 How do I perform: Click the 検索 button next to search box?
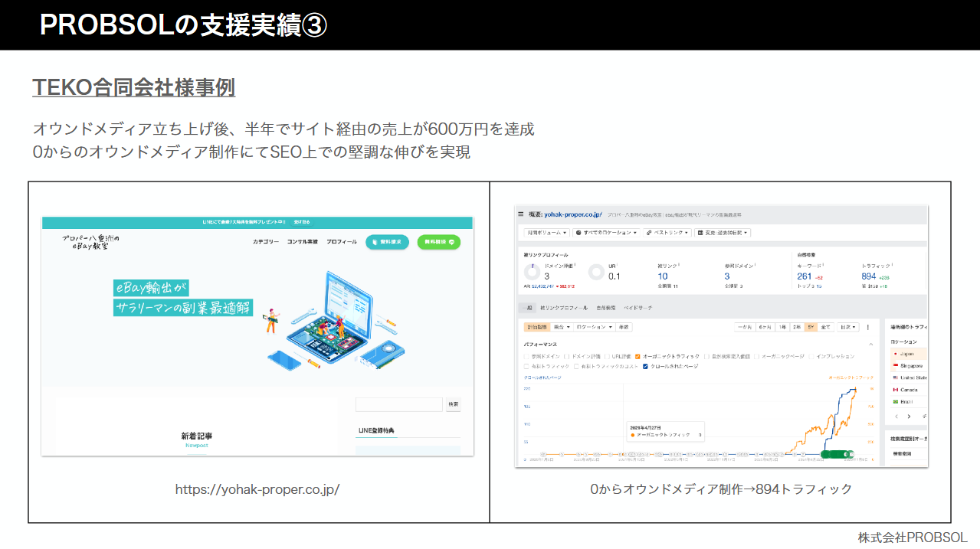coord(453,404)
